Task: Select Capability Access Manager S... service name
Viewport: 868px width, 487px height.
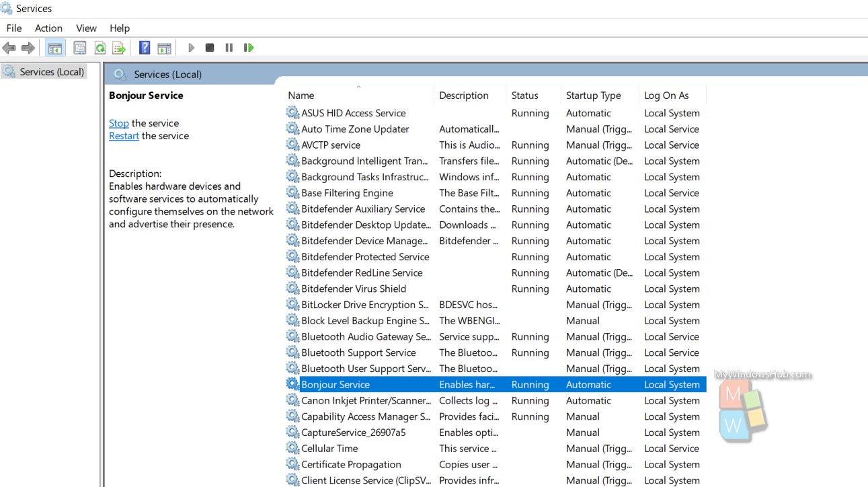Action: (366, 416)
